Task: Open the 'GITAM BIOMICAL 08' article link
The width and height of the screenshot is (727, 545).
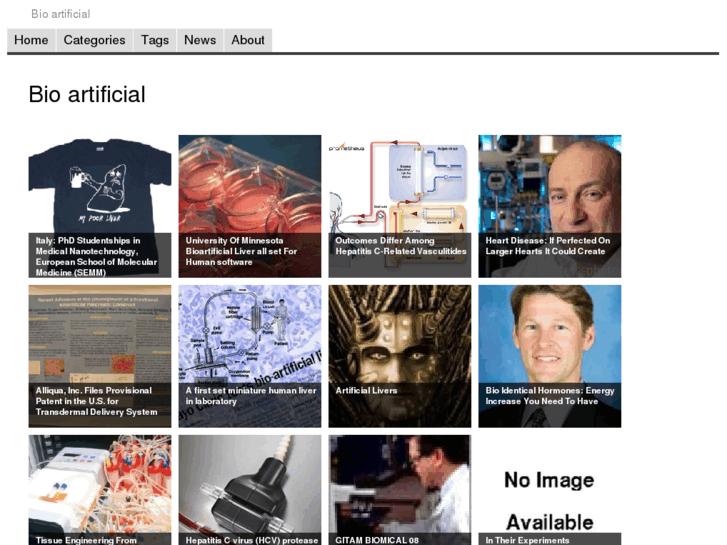Action: click(377, 540)
